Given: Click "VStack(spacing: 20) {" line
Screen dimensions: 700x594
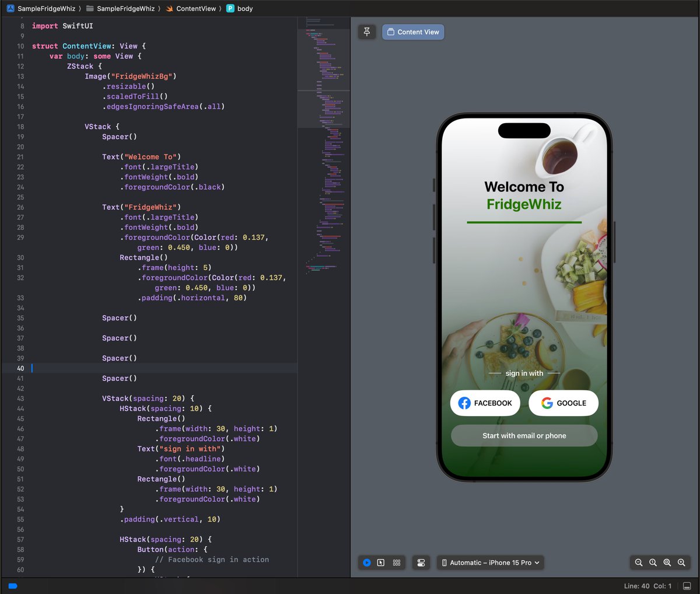Looking at the screenshot, I should 148,399.
